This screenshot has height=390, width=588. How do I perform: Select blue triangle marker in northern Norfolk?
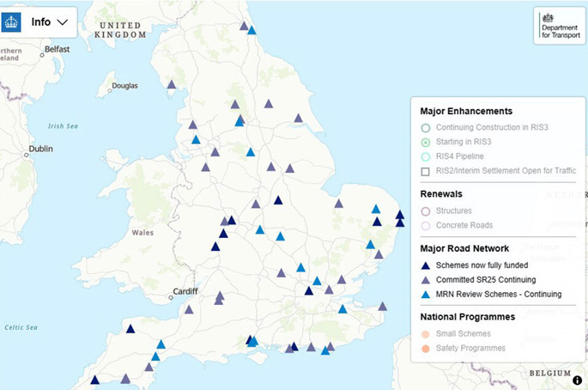[x=376, y=209]
